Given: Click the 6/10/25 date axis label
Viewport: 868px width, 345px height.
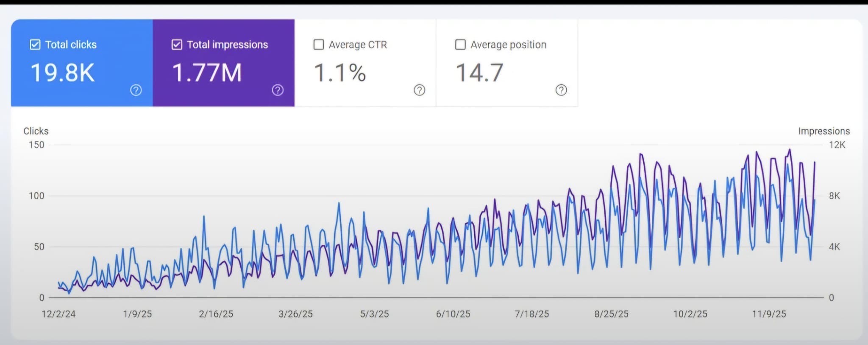Looking at the screenshot, I should point(453,314).
